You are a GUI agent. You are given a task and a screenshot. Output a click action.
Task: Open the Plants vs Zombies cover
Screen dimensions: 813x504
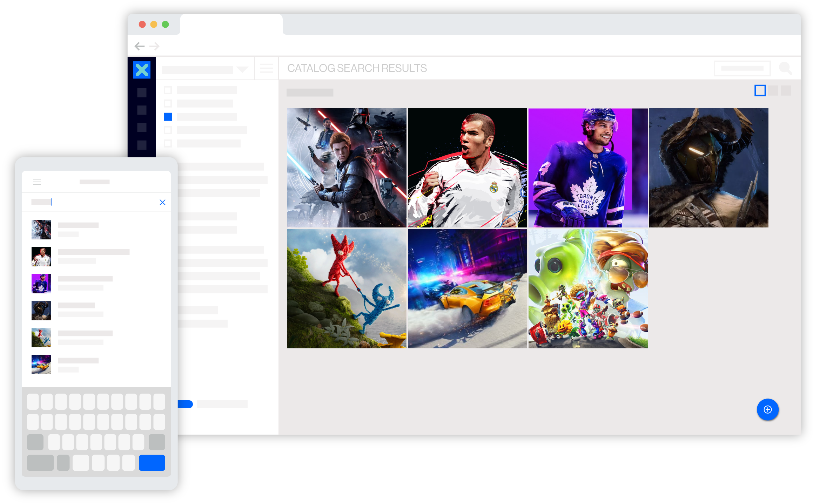click(588, 288)
